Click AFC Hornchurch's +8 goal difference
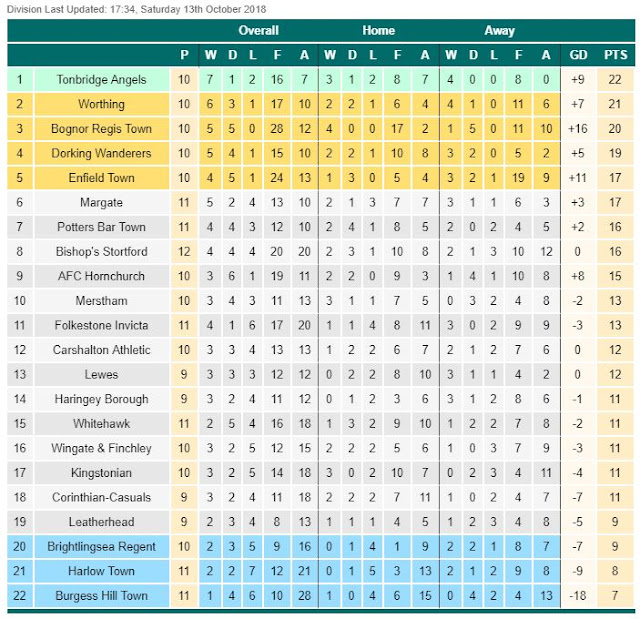This screenshot has width=640, height=619. (x=578, y=276)
